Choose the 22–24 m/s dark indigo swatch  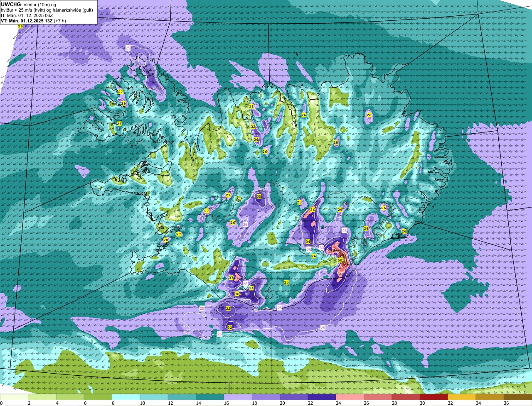[322, 397]
